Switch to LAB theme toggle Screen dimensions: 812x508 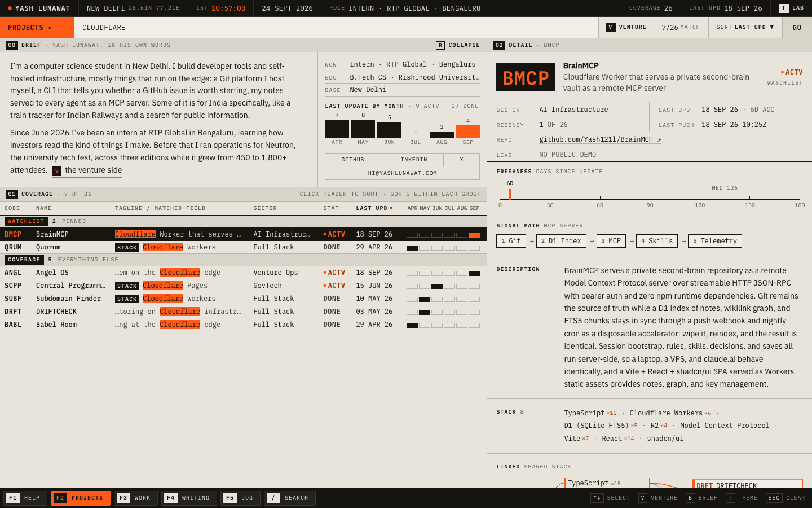(x=791, y=8)
